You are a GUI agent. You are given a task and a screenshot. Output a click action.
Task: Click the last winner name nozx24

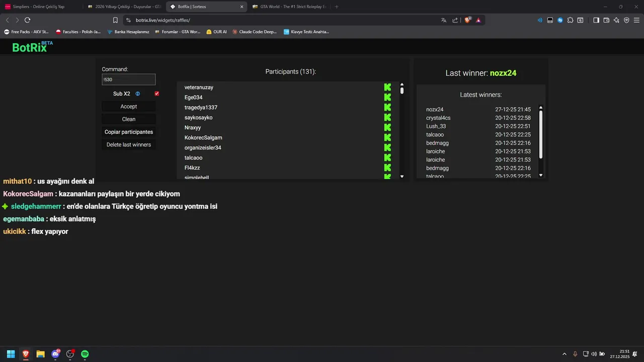pyautogui.click(x=503, y=73)
